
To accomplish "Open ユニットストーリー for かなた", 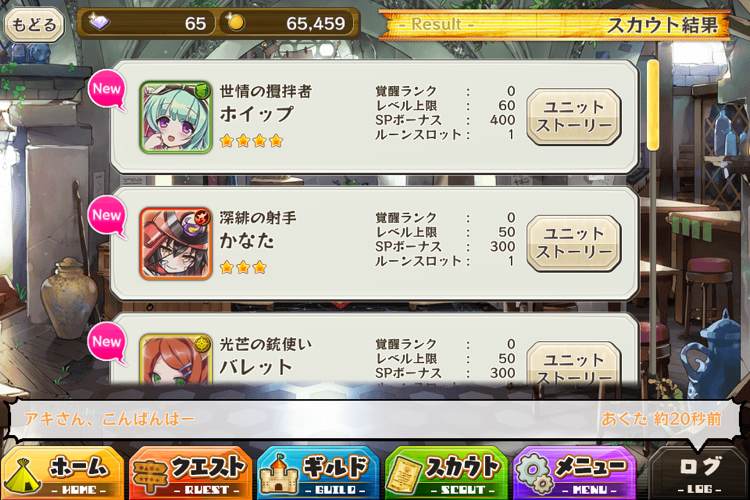I will coord(574,243).
